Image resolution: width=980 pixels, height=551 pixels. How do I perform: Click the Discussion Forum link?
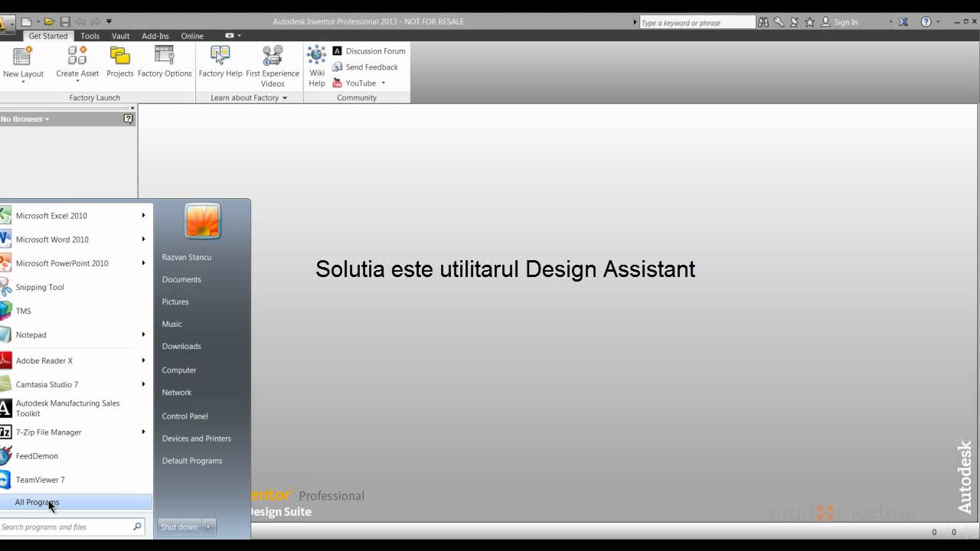(368, 51)
